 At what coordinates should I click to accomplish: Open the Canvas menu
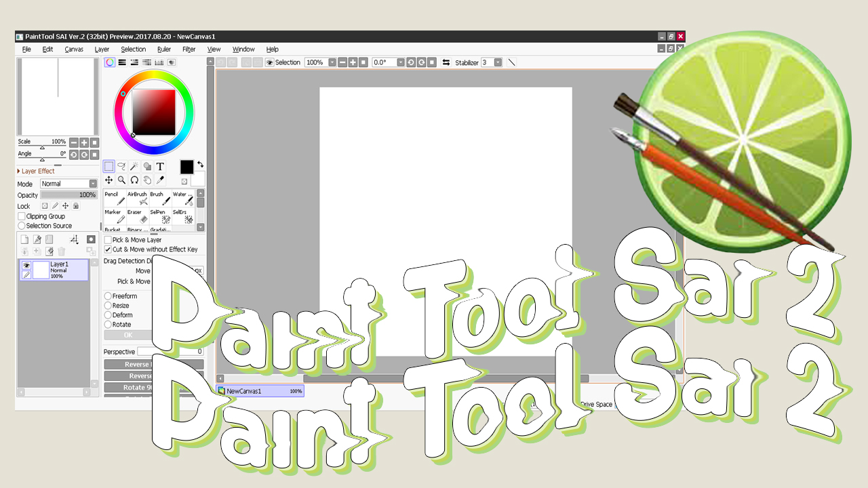[74, 49]
